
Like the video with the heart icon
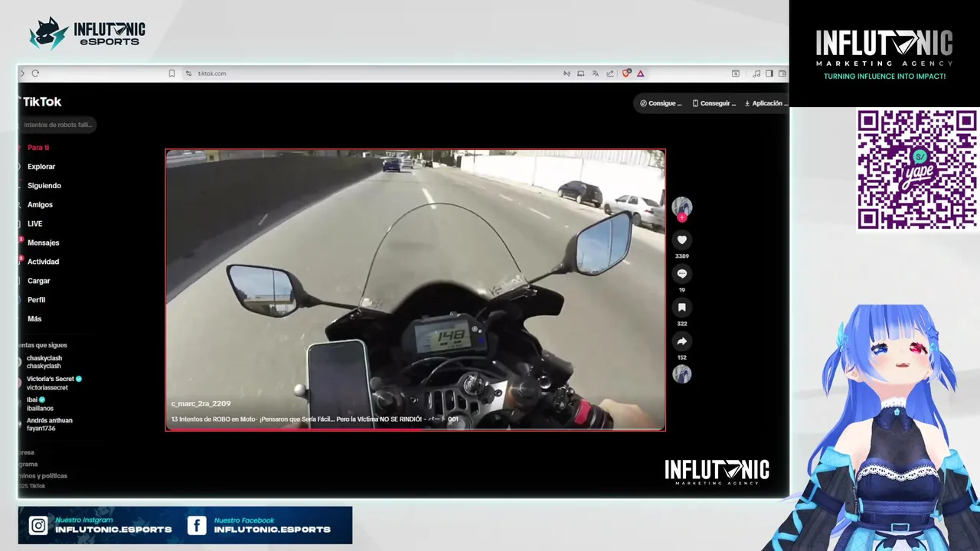tap(681, 240)
